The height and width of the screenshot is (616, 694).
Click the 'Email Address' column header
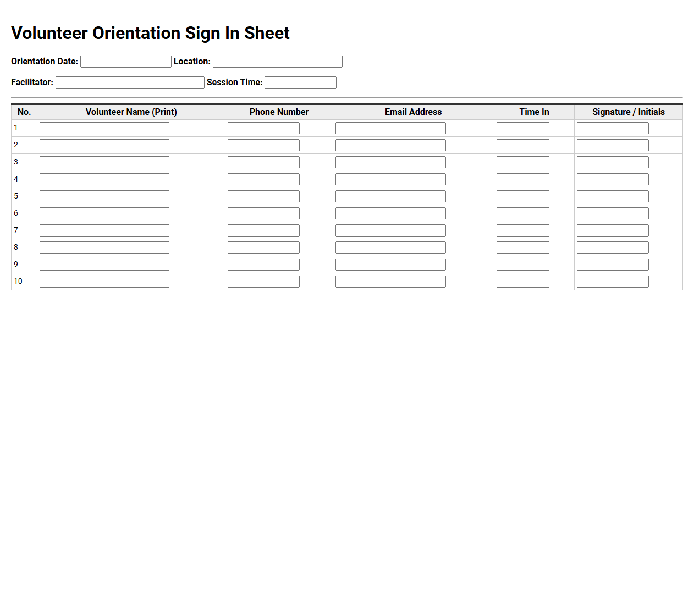414,112
